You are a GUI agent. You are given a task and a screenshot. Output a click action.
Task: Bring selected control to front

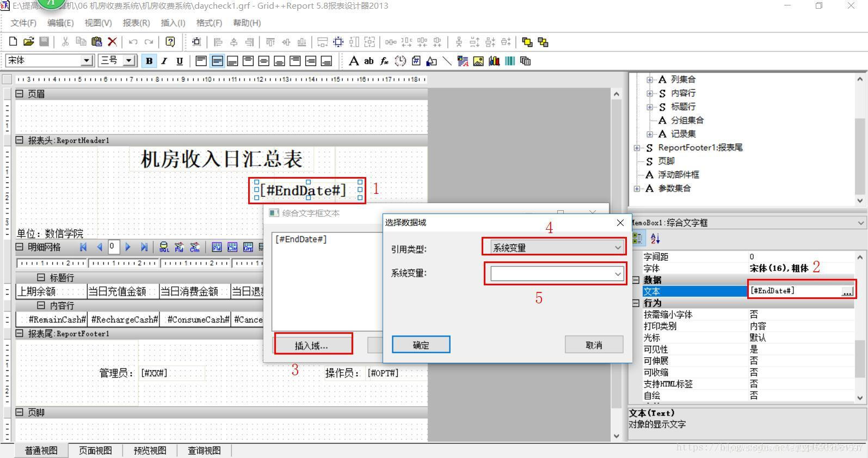(x=527, y=42)
